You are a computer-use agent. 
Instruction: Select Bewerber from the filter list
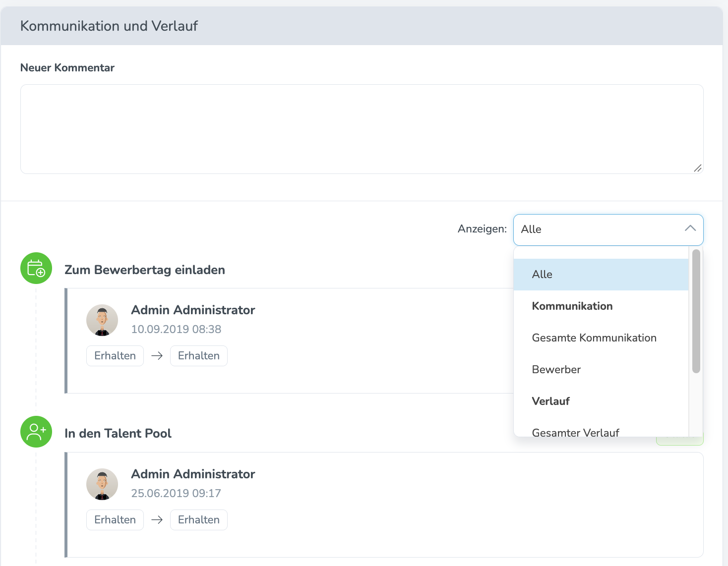pos(601,370)
